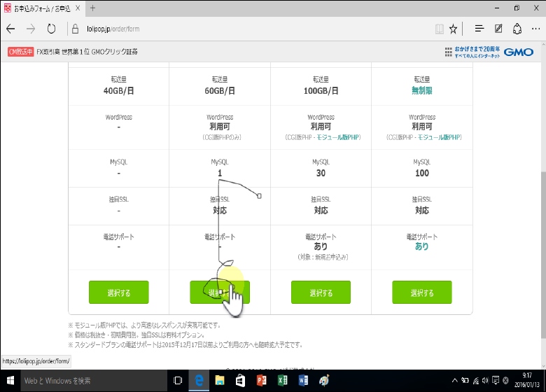
Task: Click the vertical page scrollbar thumb
Action: 543,255
